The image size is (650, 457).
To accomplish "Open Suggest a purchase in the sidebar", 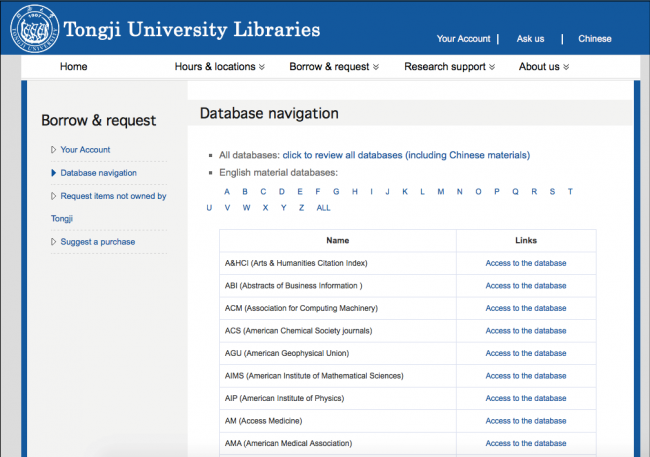I will 97,242.
